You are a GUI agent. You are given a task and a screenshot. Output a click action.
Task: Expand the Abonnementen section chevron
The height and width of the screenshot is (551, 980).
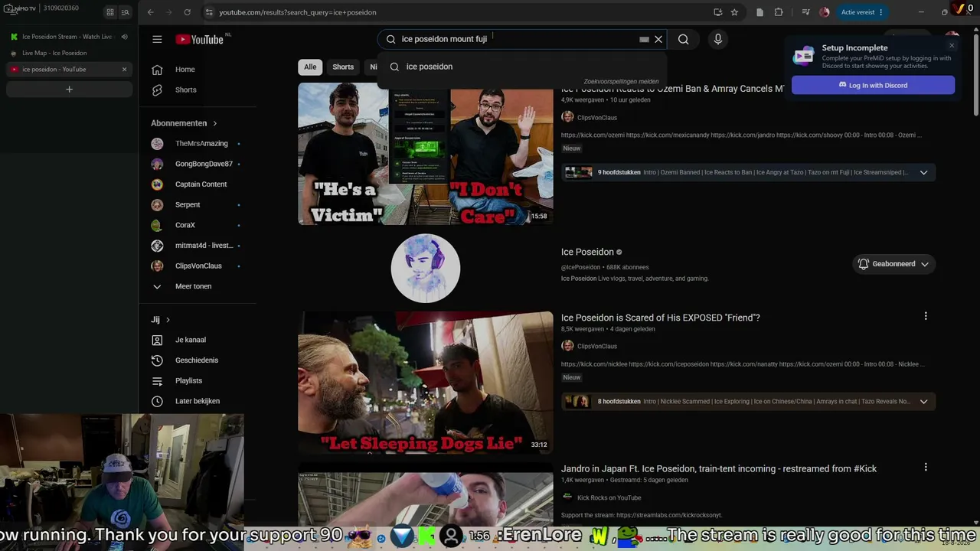[214, 123]
